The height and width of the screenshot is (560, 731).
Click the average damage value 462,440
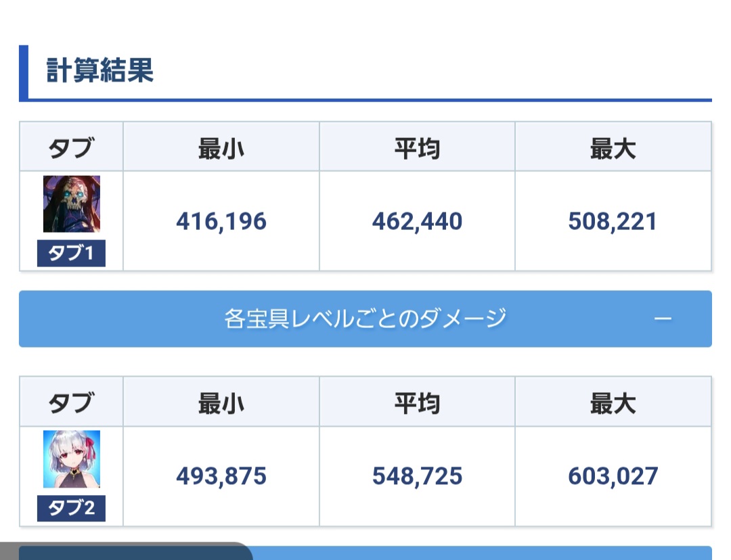(x=417, y=221)
